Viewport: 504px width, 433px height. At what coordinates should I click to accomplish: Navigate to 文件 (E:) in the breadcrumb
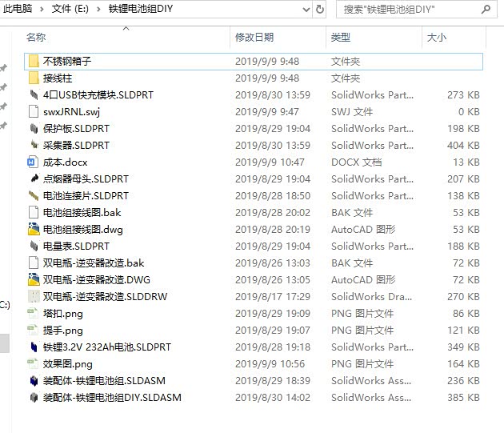(x=71, y=10)
